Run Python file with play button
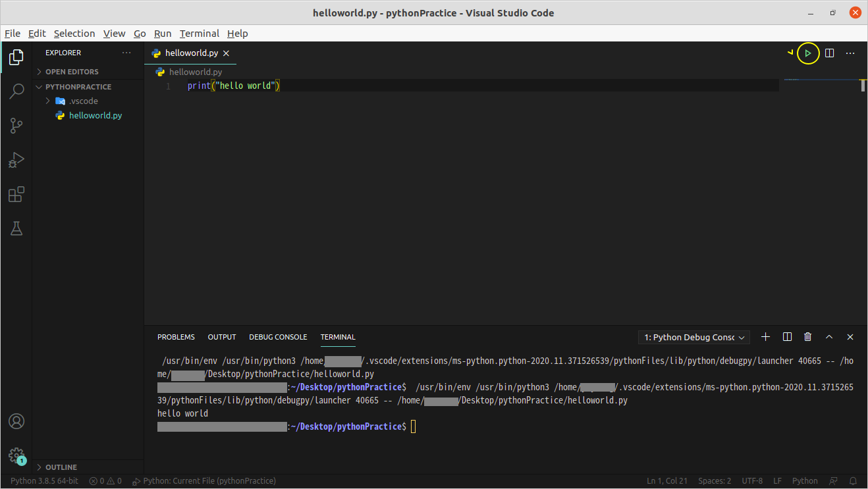Viewport: 868px width, 489px height. (x=808, y=53)
